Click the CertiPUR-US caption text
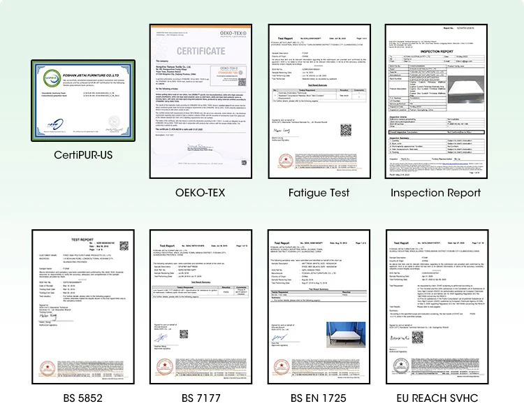This screenshot has width=524, height=420. 83,155
